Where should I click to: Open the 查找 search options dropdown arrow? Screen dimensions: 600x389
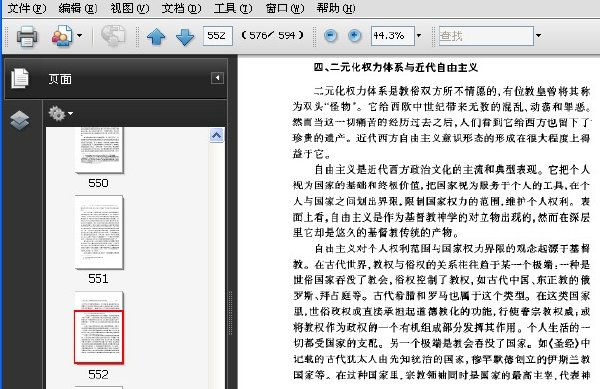click(538, 36)
